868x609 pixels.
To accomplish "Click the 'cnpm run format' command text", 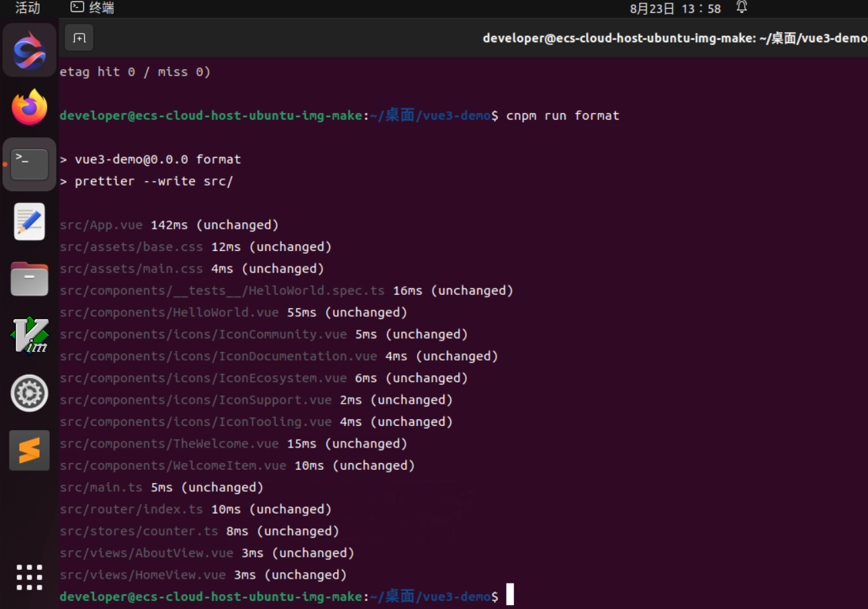I will (563, 116).
